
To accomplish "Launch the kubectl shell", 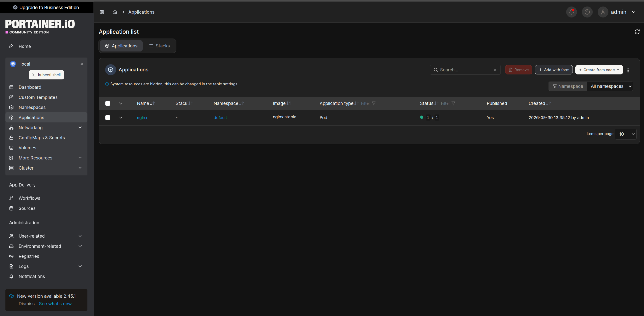I will (47, 75).
